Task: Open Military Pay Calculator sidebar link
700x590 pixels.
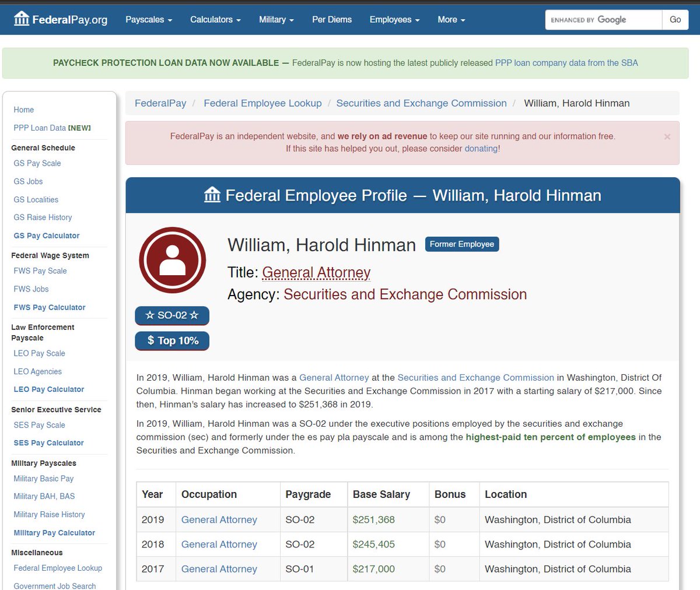Action: (54, 533)
